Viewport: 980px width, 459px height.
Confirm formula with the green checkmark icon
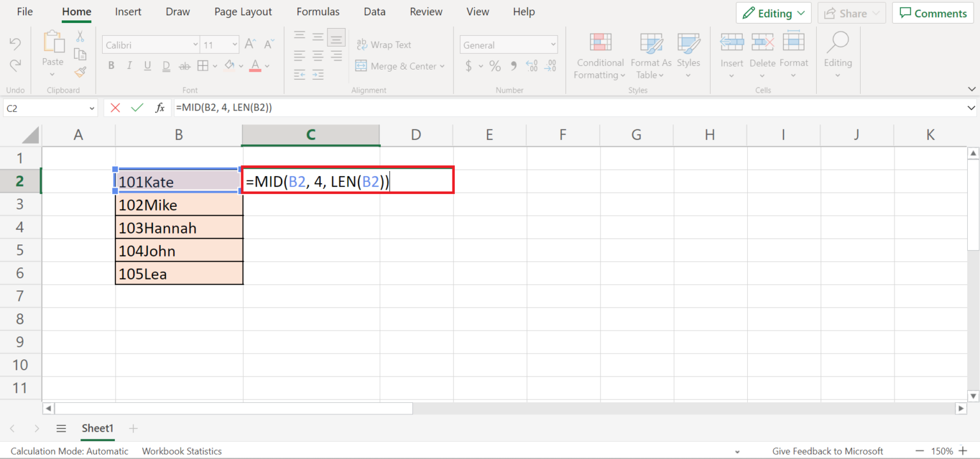[x=137, y=108]
